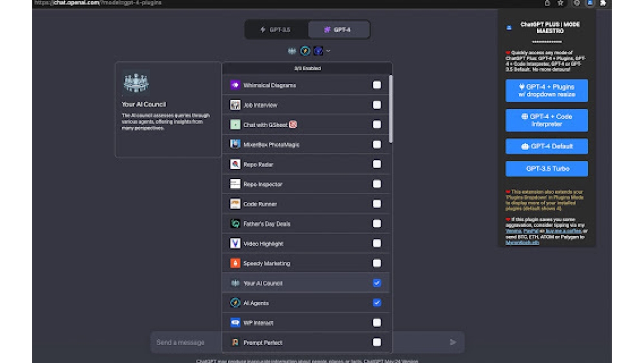
Task: Click the AI Agents enabled icon under model tabs
Action: coord(305,51)
